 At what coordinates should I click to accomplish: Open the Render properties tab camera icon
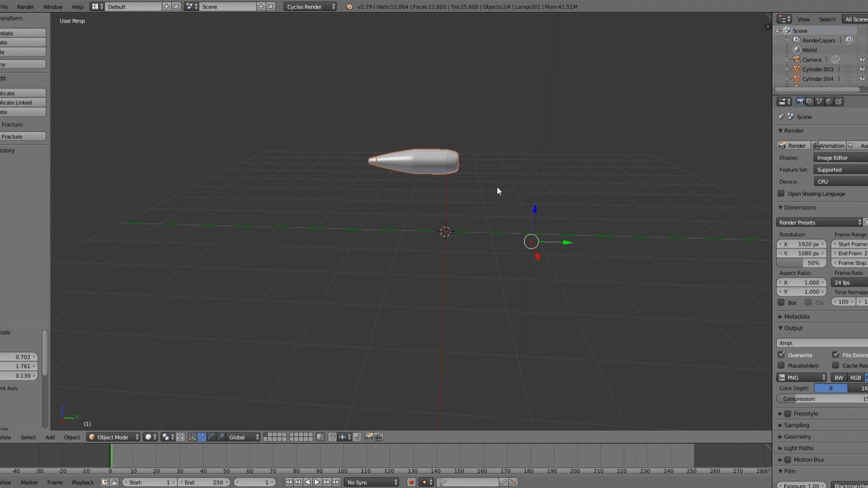pyautogui.click(x=800, y=102)
